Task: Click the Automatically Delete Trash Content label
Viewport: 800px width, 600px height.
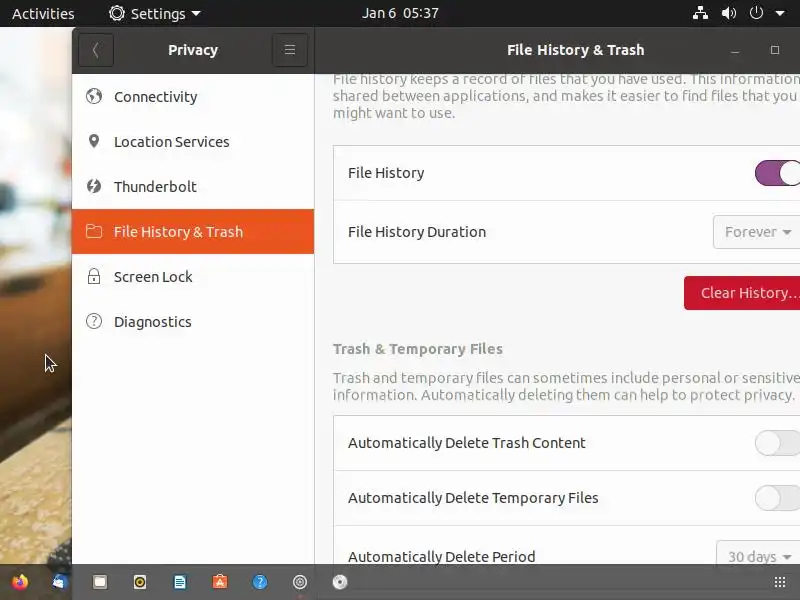Action: (466, 443)
